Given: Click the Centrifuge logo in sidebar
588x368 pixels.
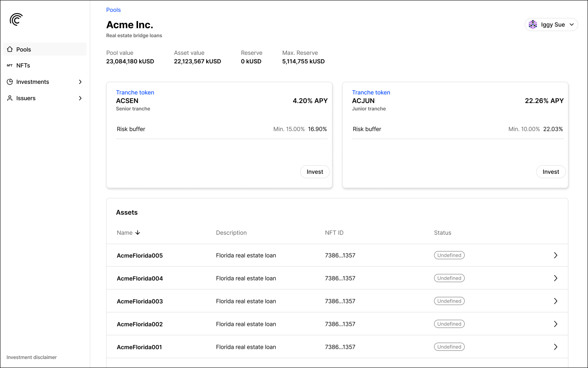Looking at the screenshot, I should coord(16,19).
